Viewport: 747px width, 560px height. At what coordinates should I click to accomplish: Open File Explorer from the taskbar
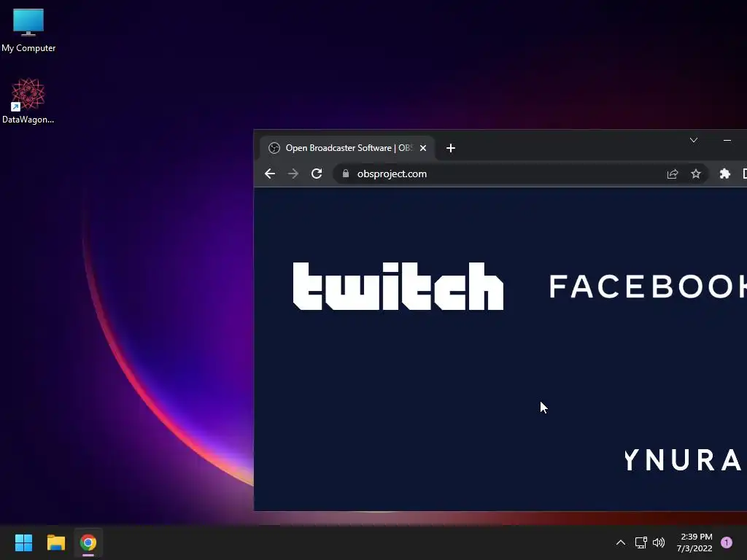pos(55,542)
